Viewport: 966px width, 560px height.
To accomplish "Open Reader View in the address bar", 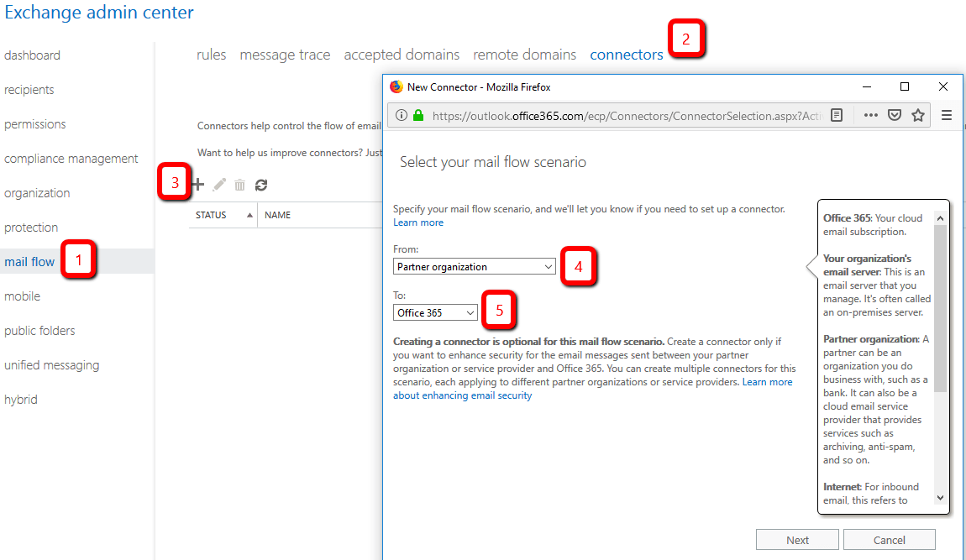I will pyautogui.click(x=837, y=116).
